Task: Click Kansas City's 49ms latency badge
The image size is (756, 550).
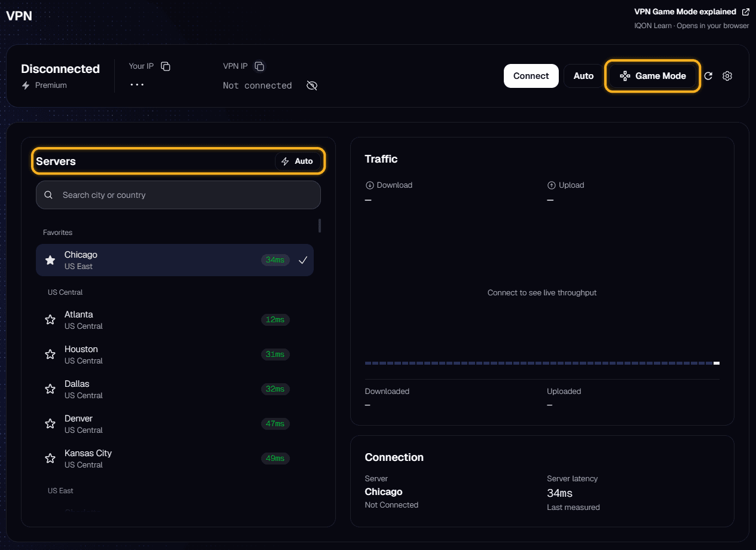Action: 276,459
